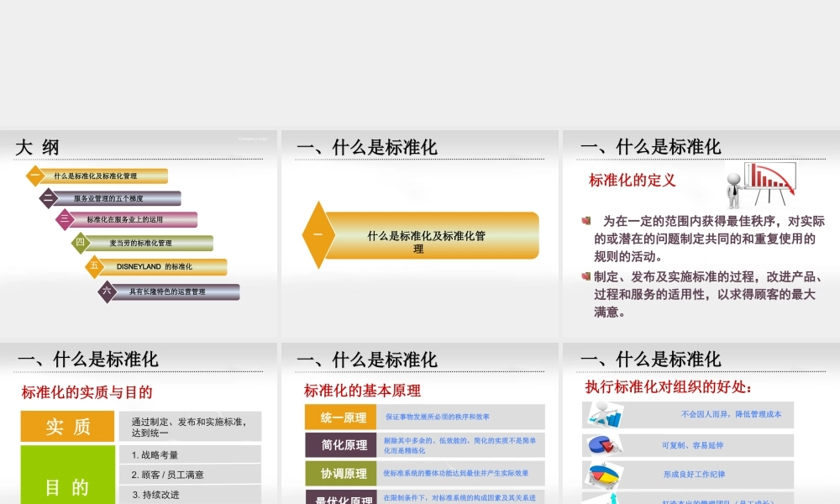
Task: Click the 标准化的实质与目的 red heading
Action: tap(87, 392)
